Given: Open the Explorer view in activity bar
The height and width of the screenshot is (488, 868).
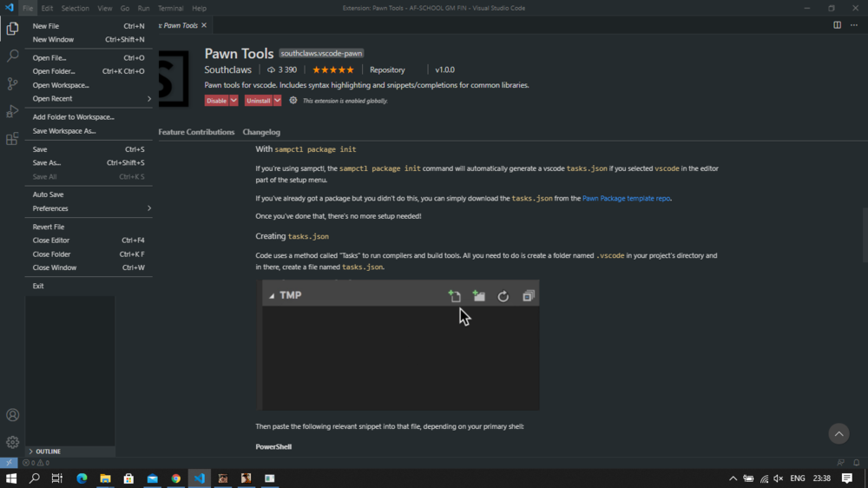Looking at the screenshot, I should point(12,29).
